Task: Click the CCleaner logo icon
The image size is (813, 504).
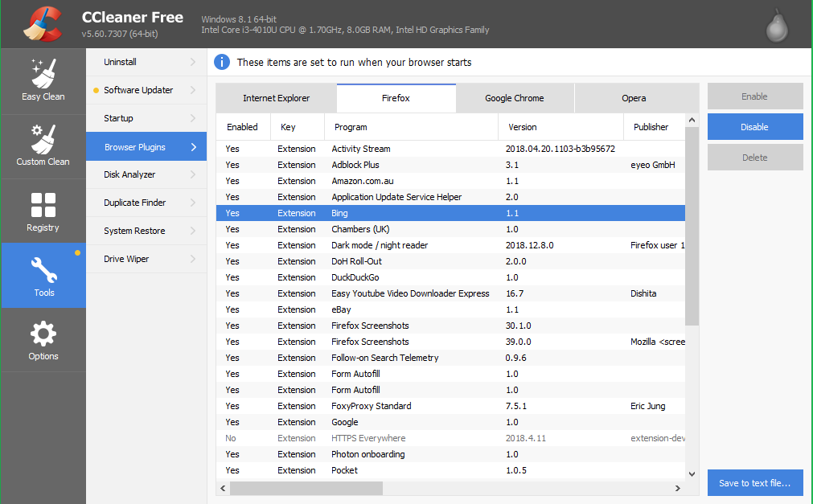Action: [43, 24]
